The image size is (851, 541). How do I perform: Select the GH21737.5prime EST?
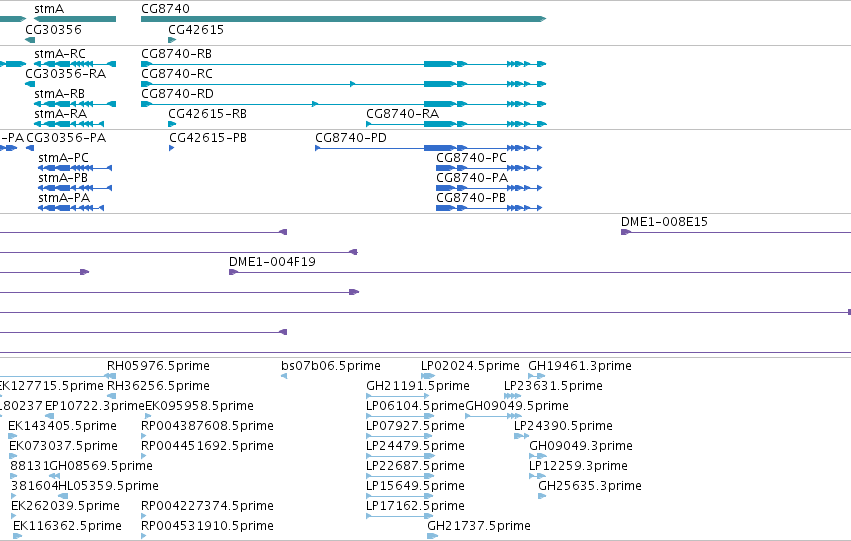click(x=433, y=537)
